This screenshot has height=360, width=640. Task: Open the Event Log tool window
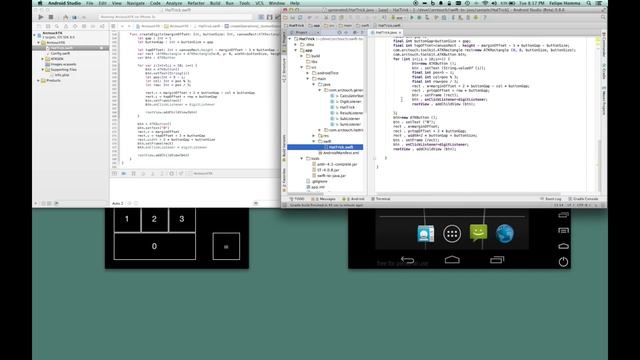551,199
